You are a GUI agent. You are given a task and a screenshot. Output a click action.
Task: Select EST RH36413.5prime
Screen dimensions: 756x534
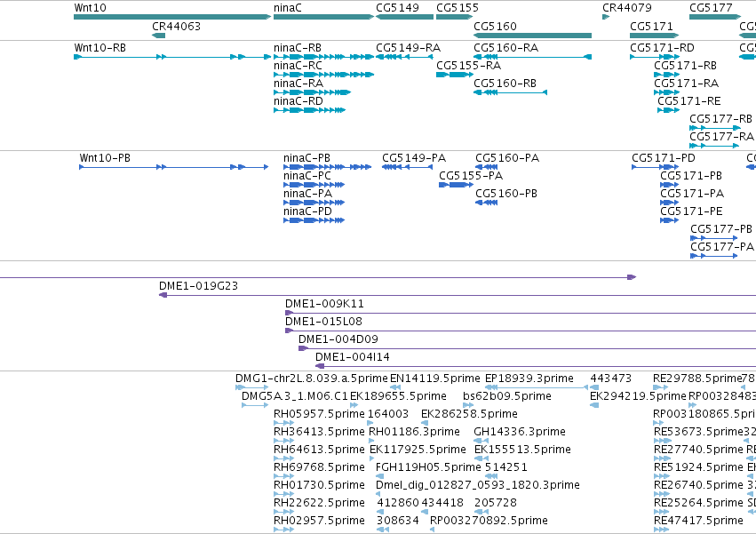pyautogui.click(x=283, y=441)
